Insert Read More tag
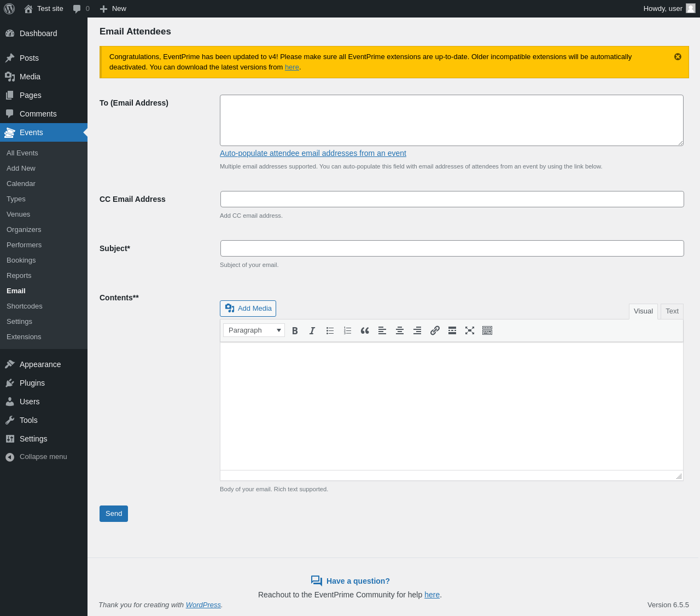This screenshot has height=616, width=700. click(x=452, y=330)
